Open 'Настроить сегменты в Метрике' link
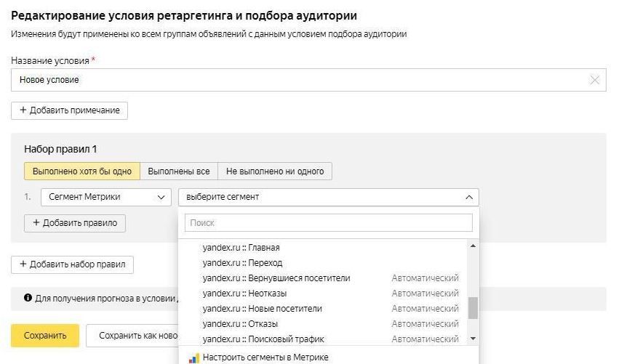This screenshot has height=364, width=624. (x=265, y=357)
